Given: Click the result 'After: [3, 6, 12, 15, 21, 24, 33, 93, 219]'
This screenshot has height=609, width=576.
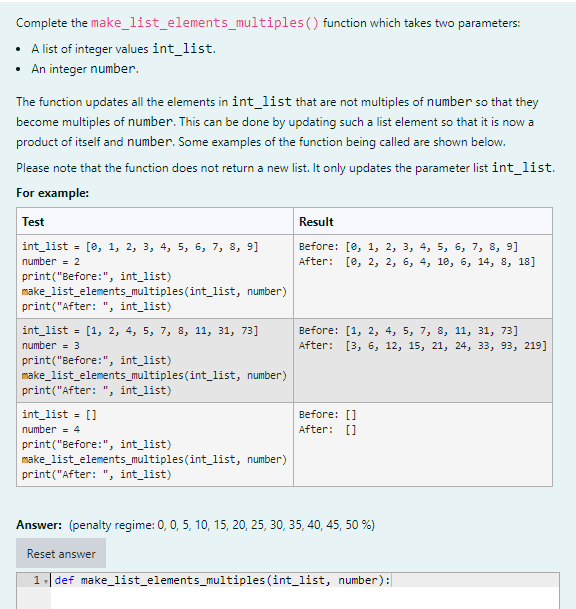Looking at the screenshot, I should pyautogui.click(x=423, y=345).
